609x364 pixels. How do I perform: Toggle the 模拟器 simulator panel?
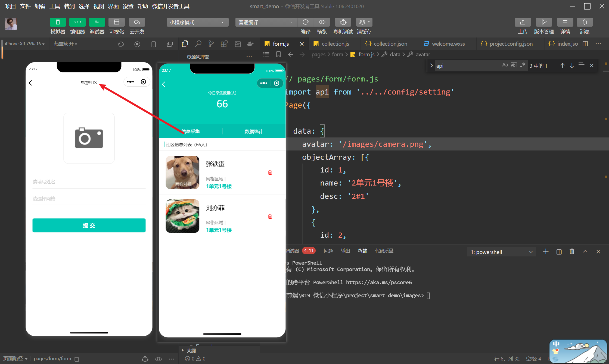pyautogui.click(x=58, y=22)
